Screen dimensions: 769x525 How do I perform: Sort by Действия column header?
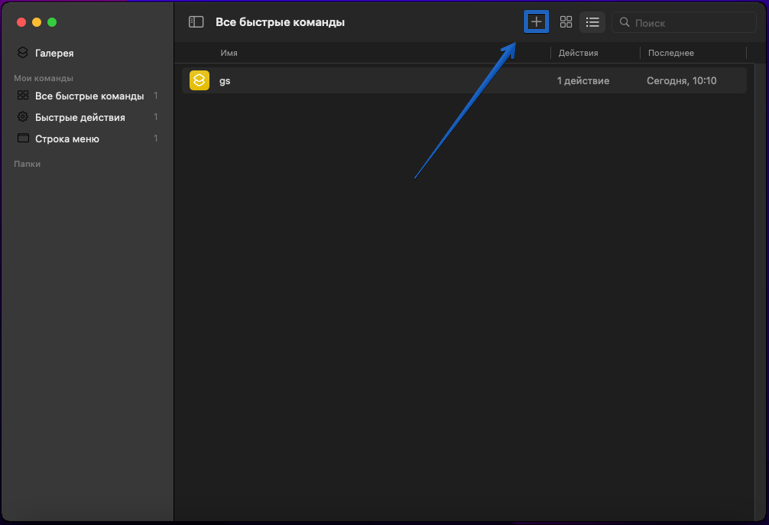point(578,53)
